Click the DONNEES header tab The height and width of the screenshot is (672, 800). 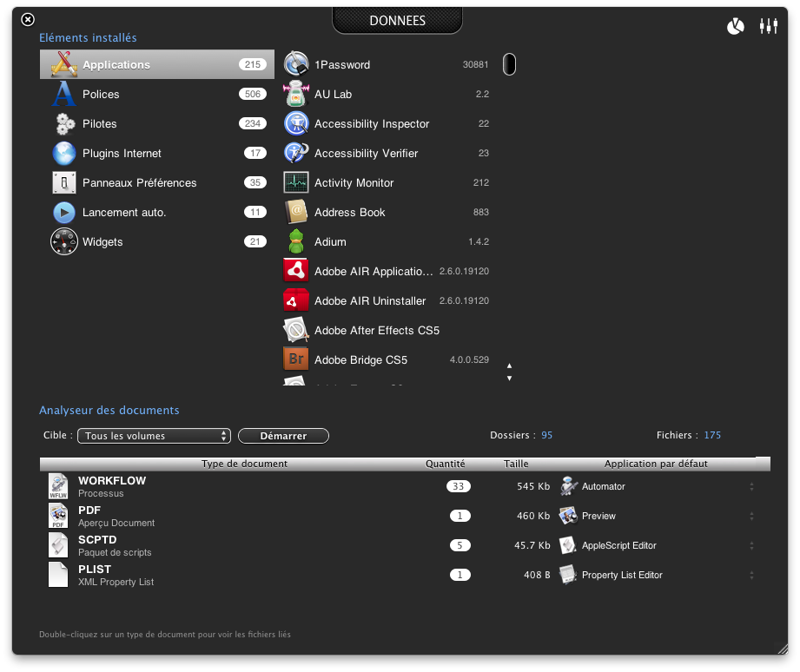coord(398,20)
